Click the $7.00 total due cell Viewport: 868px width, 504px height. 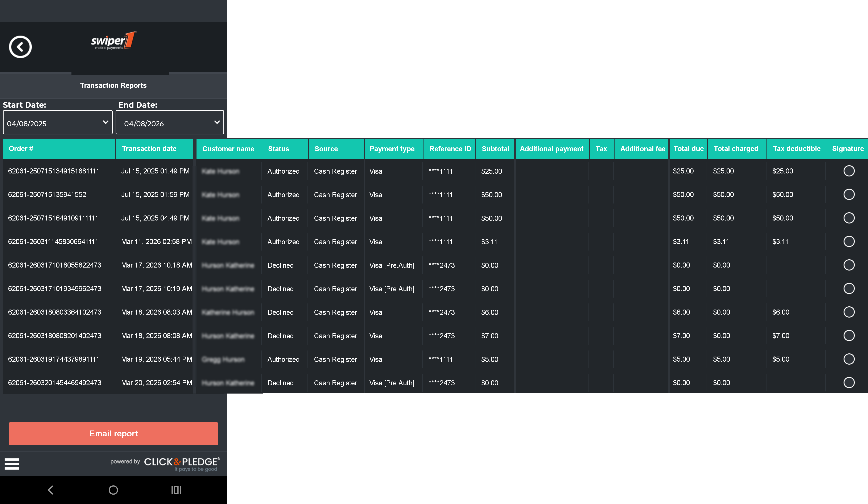(681, 336)
